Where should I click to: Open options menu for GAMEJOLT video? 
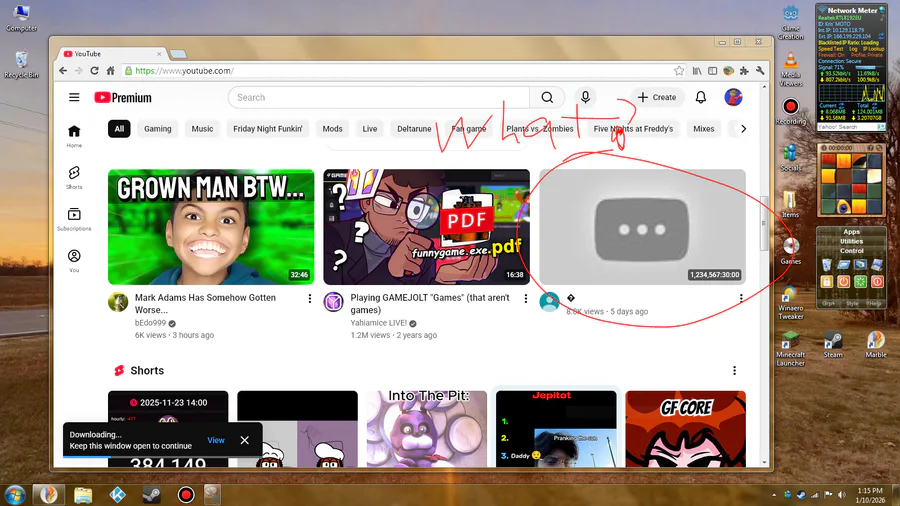pos(526,298)
